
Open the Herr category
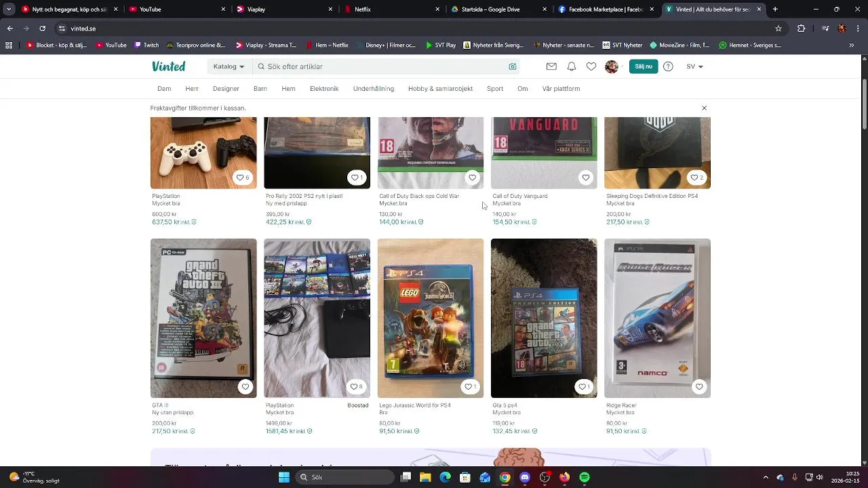pyautogui.click(x=192, y=89)
